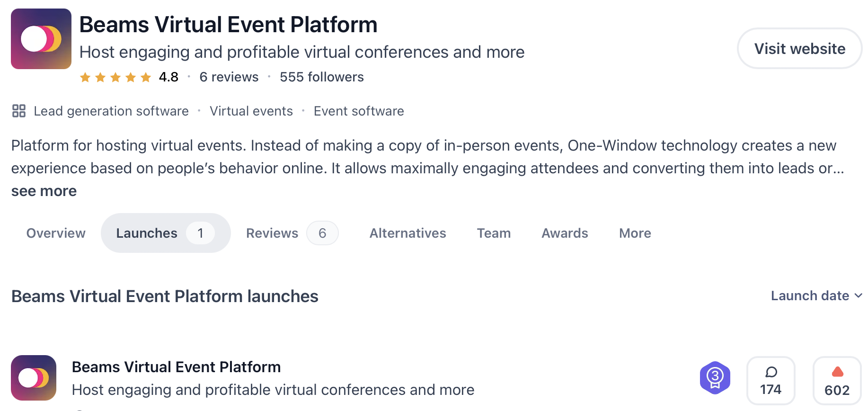The width and height of the screenshot is (868, 411).
Task: Click the categories grid icon
Action: coord(19,111)
